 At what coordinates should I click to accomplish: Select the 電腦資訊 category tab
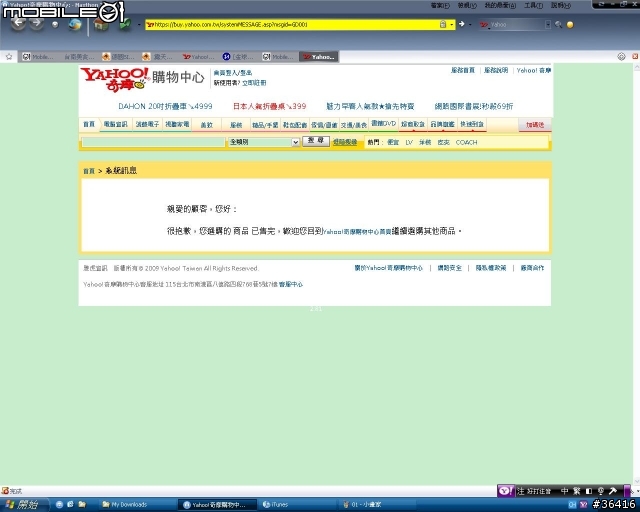(x=116, y=124)
